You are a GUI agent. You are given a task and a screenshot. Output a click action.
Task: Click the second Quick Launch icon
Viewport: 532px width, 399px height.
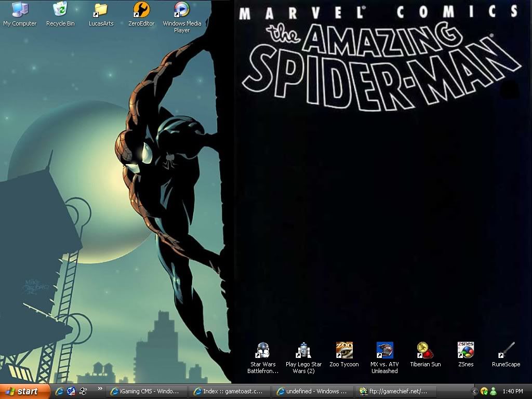tap(71, 392)
